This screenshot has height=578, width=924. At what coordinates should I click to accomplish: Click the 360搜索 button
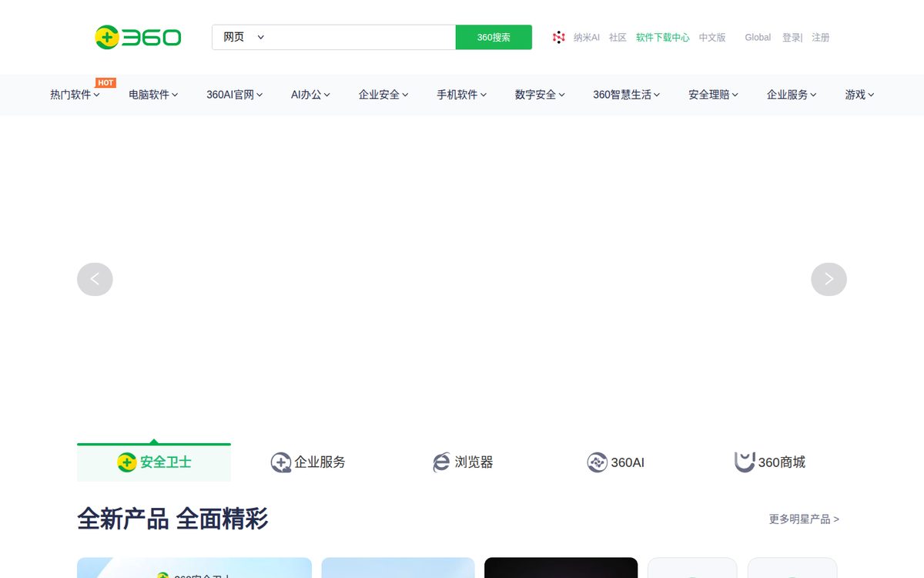tap(494, 37)
